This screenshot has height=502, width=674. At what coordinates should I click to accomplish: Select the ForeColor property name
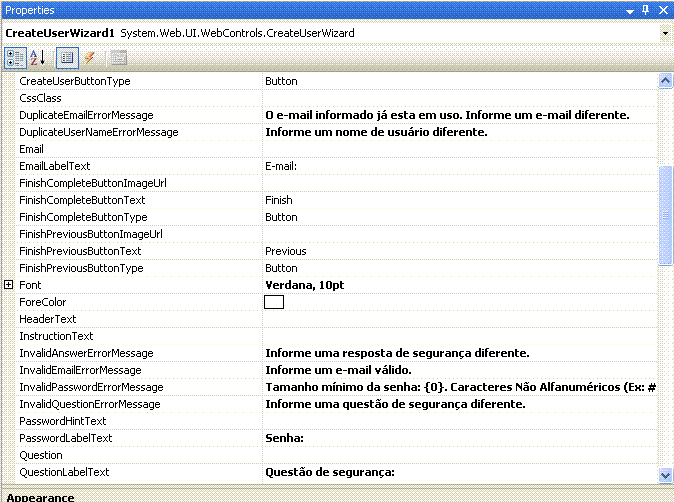[x=43, y=302]
